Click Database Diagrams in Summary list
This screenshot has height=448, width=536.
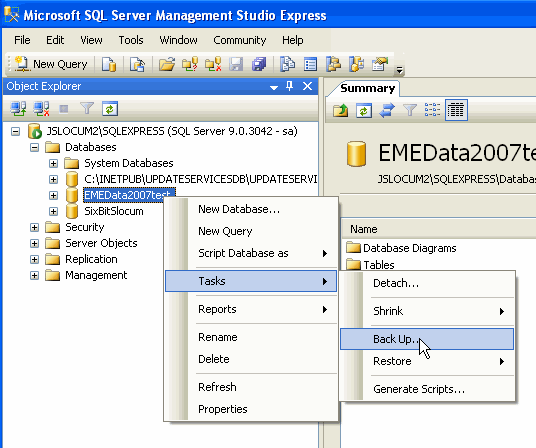(410, 248)
